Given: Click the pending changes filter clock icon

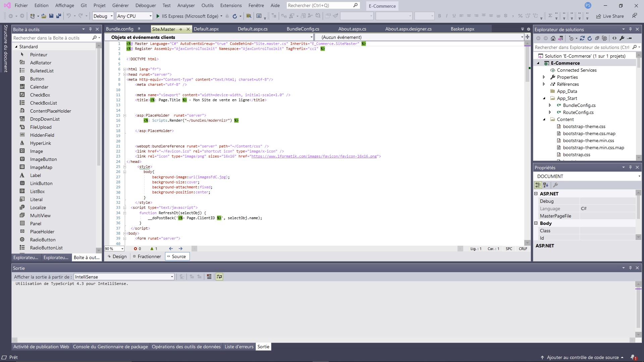Looking at the screenshot, I should [x=571, y=38].
